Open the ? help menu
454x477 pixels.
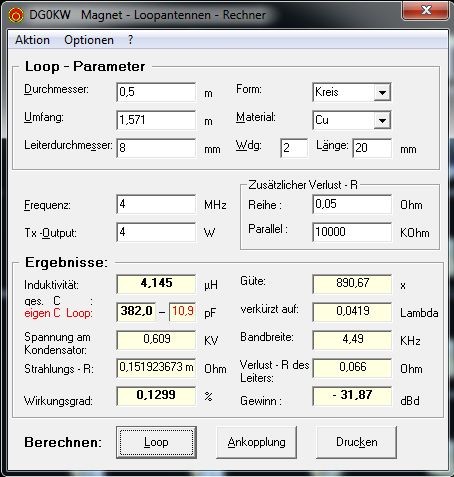pyautogui.click(x=130, y=40)
